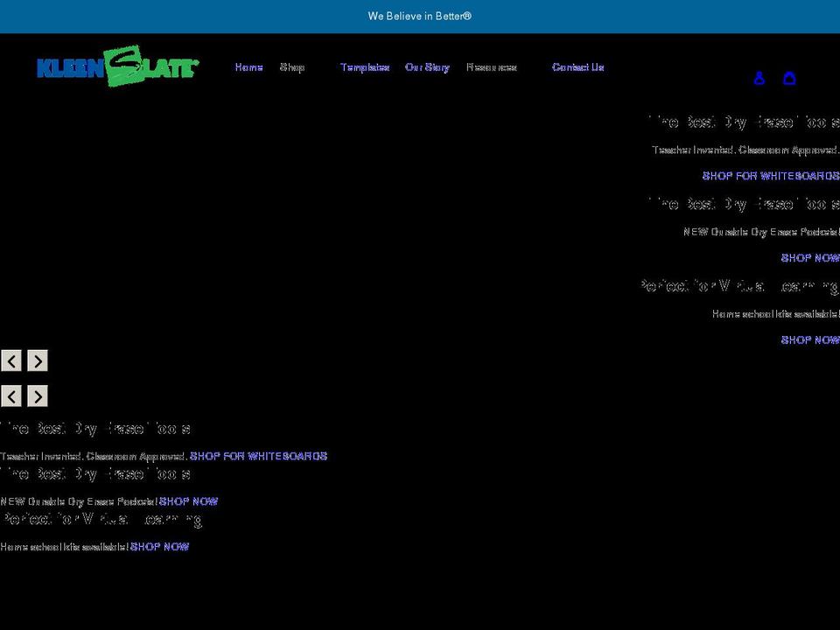Click SHOP NOW inline after Home school kits
Viewport: 840px width, 630px height.
pyautogui.click(x=159, y=546)
